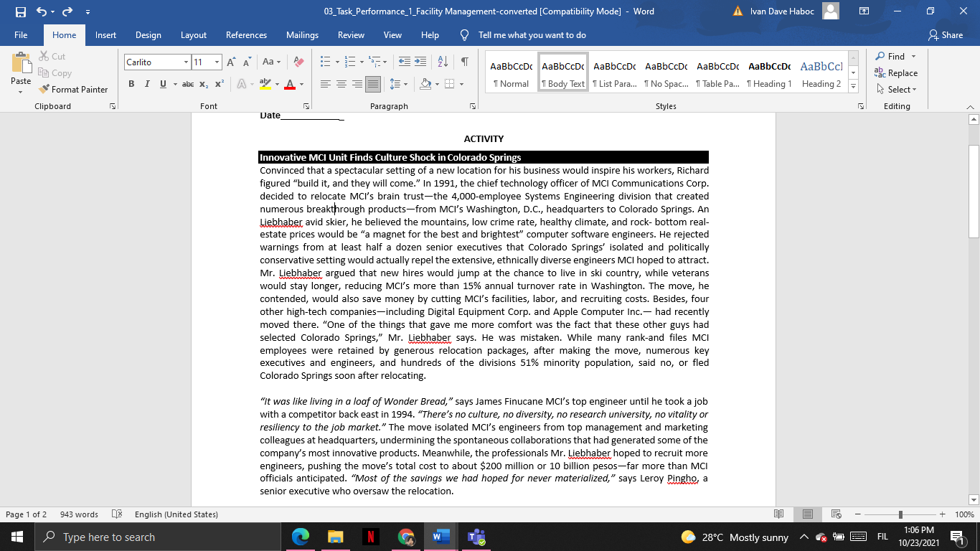Open the Select dropdown in Editing
Image resolution: width=980 pixels, height=551 pixels.
[896, 90]
